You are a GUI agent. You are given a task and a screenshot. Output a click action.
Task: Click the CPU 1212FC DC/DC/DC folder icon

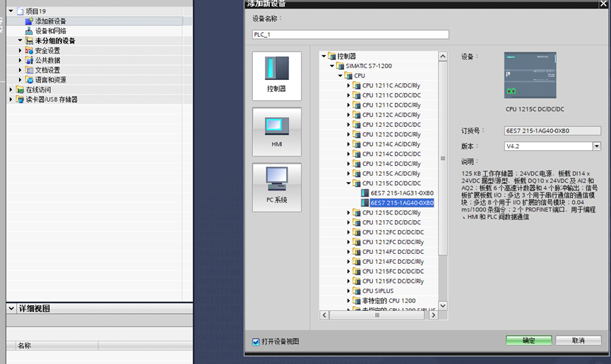[x=356, y=232]
